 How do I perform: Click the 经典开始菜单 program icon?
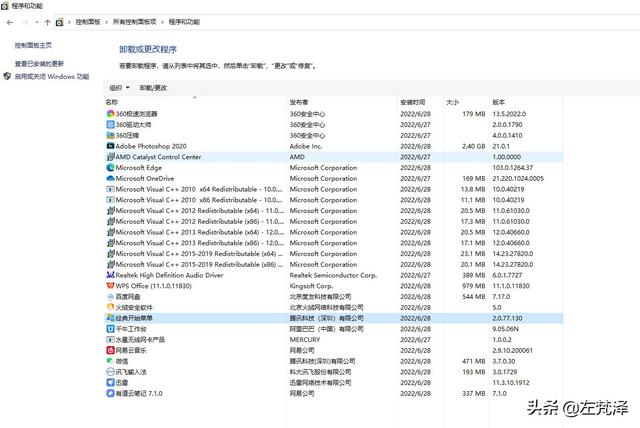pos(110,318)
